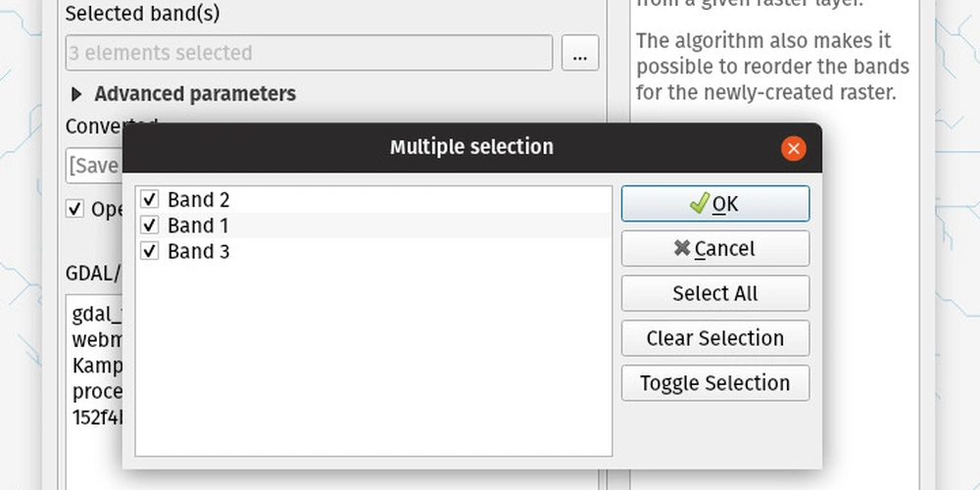Close the Multiple selection dialog
The width and height of the screenshot is (980, 490).
793,149
